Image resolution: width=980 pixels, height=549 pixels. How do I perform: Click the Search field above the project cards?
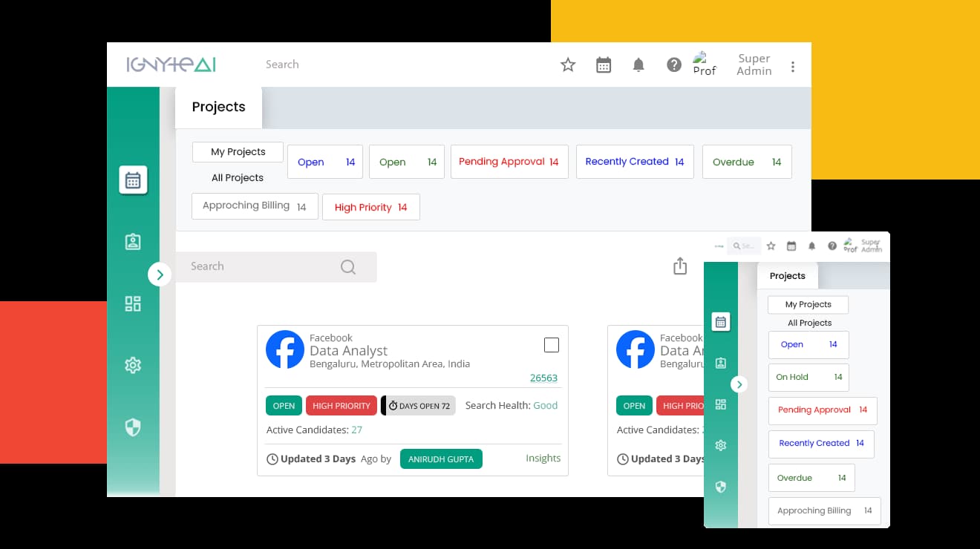coord(276,266)
